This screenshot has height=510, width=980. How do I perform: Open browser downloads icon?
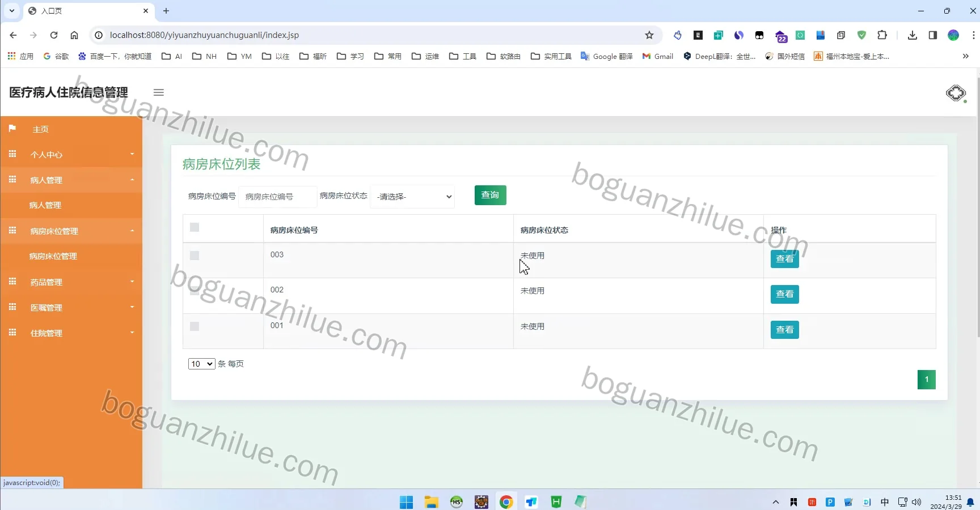click(913, 35)
